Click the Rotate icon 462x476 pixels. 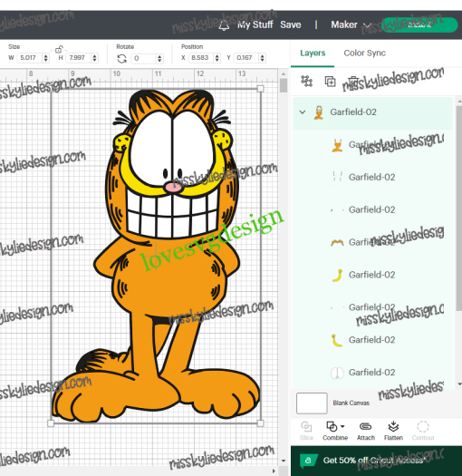coord(121,58)
